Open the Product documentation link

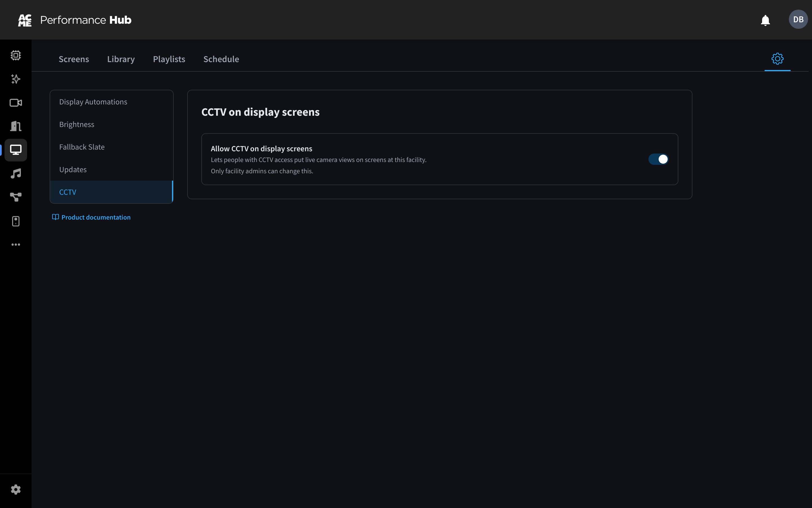point(96,217)
